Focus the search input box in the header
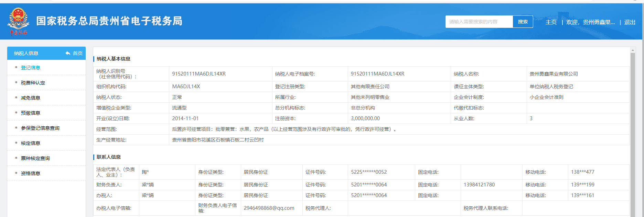 point(479,22)
